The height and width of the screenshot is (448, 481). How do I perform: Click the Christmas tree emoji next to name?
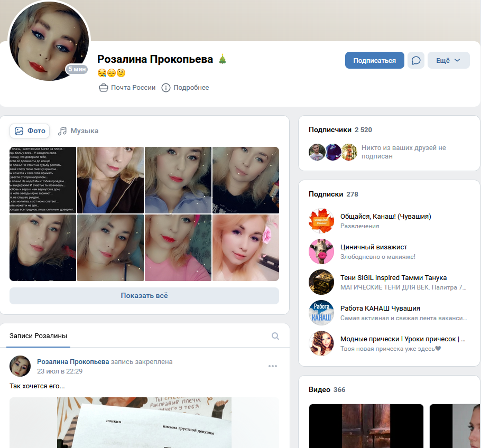point(223,59)
